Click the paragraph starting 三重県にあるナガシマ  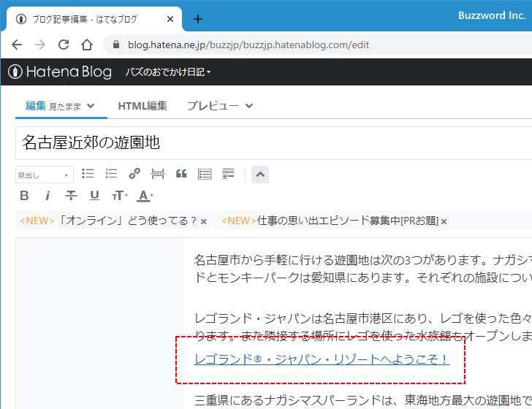[363, 400]
